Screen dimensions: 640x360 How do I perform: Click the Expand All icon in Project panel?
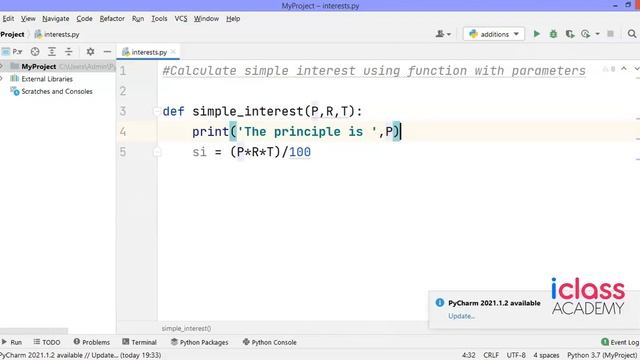pos(52,52)
